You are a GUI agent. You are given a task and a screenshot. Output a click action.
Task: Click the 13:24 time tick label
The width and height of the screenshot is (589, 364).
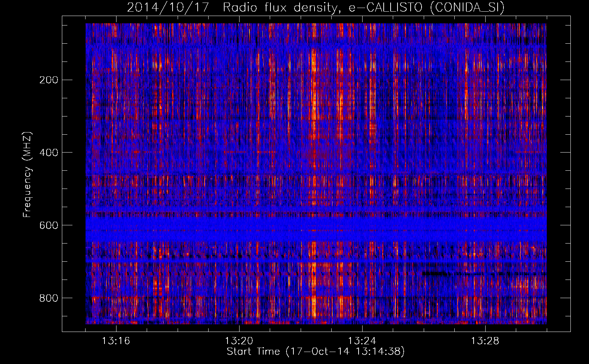point(362,341)
